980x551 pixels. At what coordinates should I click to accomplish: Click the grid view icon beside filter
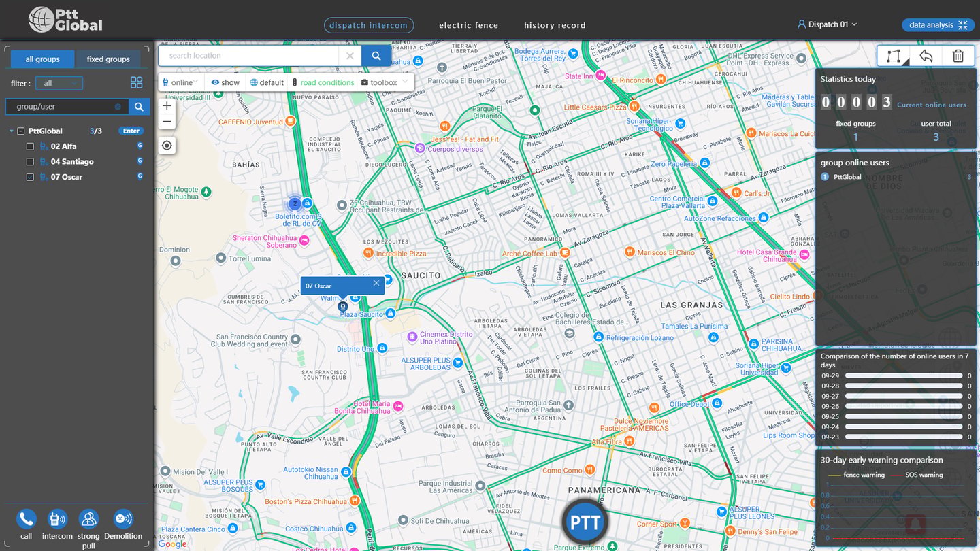(137, 82)
